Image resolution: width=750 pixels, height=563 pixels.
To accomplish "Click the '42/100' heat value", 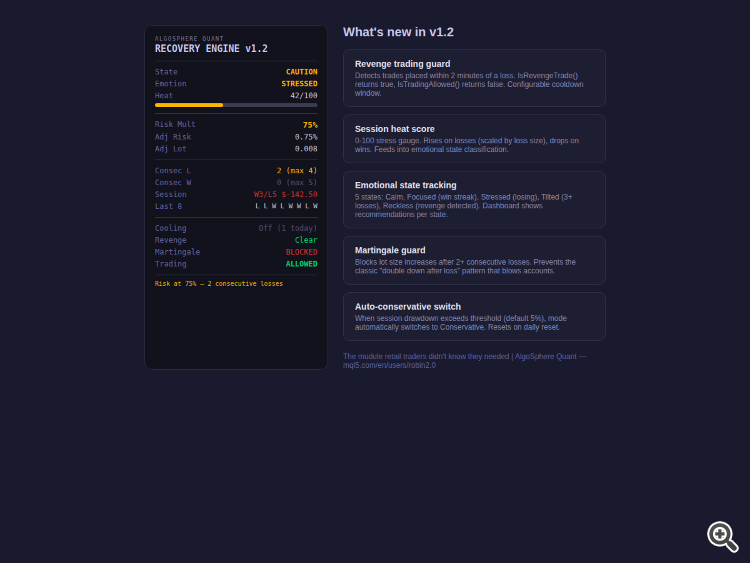I will pyautogui.click(x=304, y=96).
